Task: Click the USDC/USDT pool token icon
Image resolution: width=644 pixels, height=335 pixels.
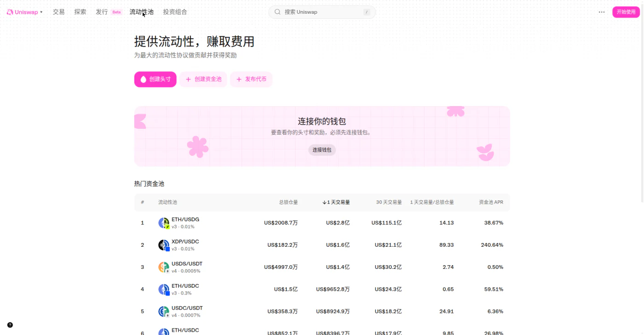Action: pos(164,311)
